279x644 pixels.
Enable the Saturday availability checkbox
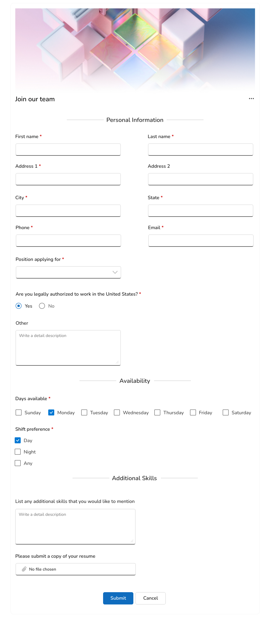pyautogui.click(x=225, y=412)
